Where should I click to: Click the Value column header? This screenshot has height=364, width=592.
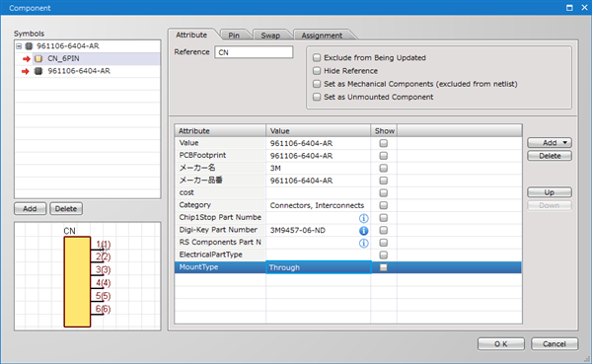pyautogui.click(x=318, y=131)
